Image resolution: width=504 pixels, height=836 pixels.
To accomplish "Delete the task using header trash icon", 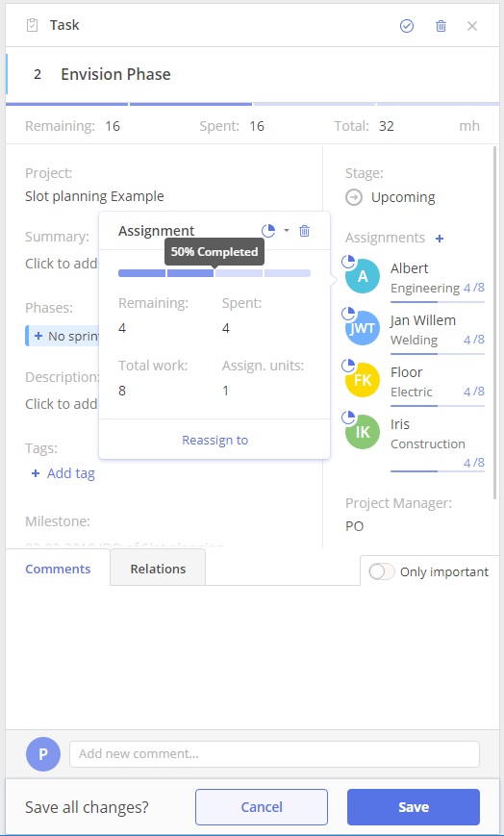I will [441, 26].
